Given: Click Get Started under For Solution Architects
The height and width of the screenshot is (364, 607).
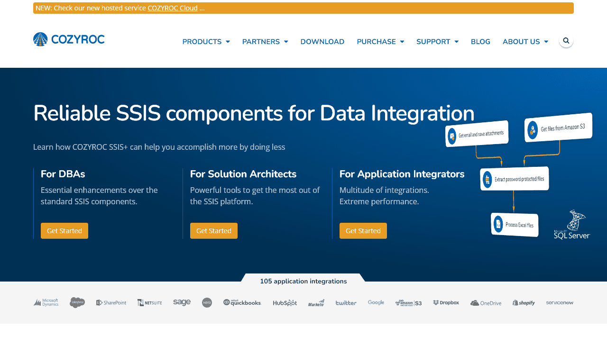Looking at the screenshot, I should point(214,231).
